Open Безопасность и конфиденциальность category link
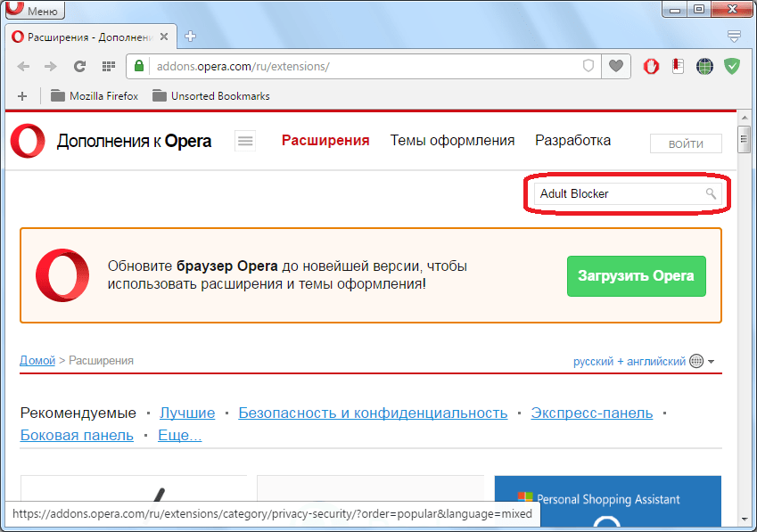Screen dimensions: 757x532 [373, 413]
